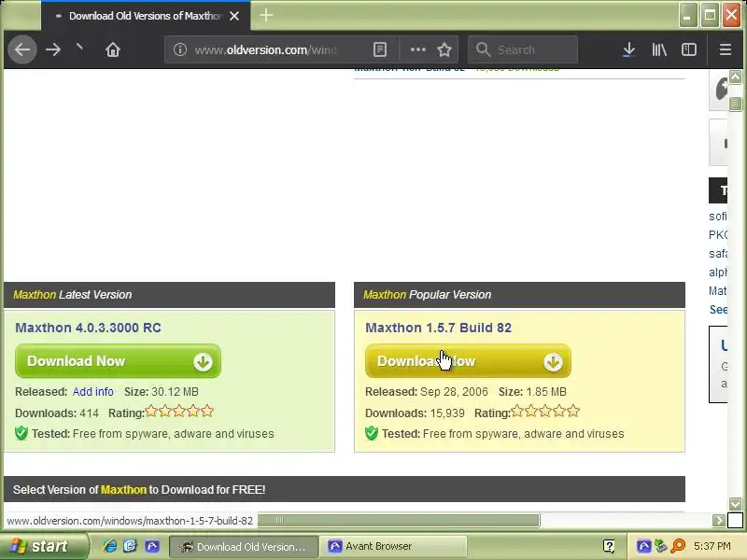
Task: Click vertical scrollbar down arrow
Action: tap(735, 504)
